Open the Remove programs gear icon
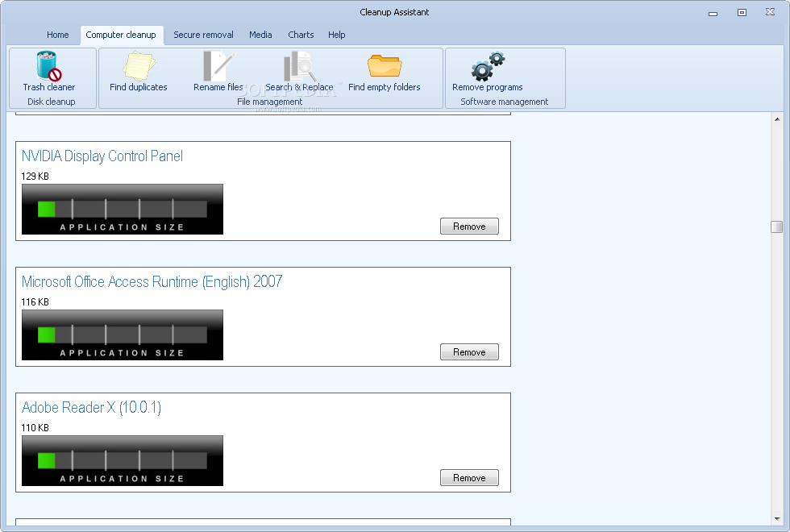 (x=487, y=66)
